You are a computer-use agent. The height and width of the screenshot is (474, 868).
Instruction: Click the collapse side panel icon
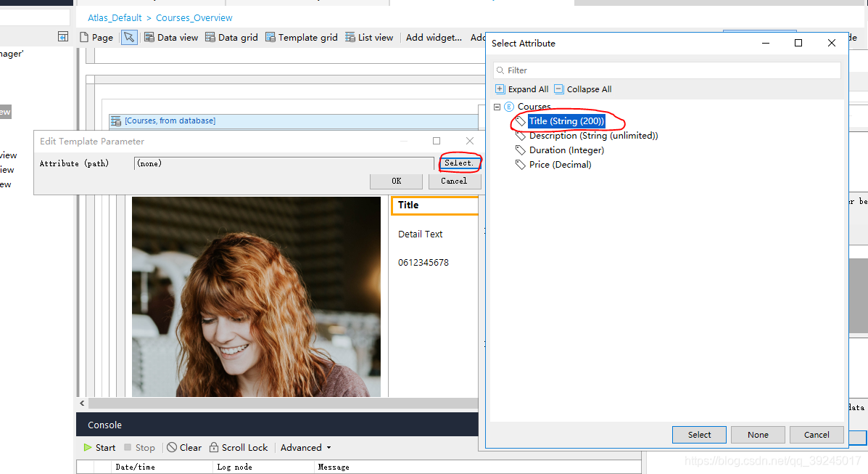pos(63,37)
